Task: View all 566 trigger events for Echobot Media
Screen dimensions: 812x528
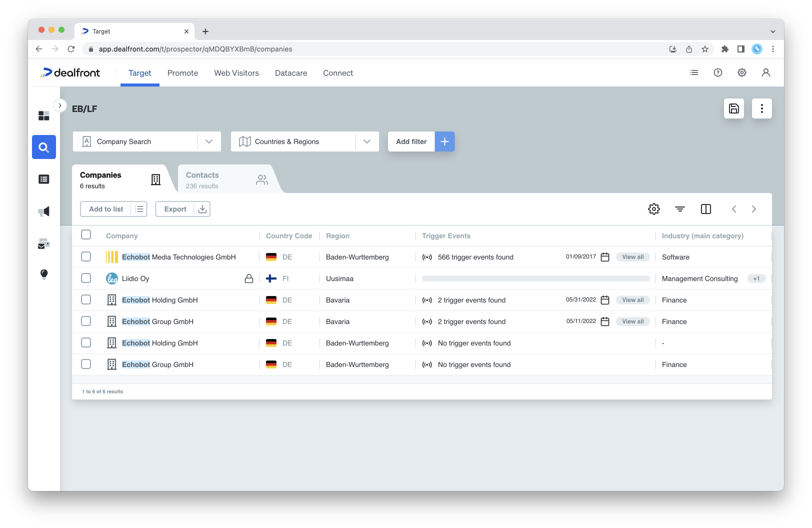Action: coord(633,257)
